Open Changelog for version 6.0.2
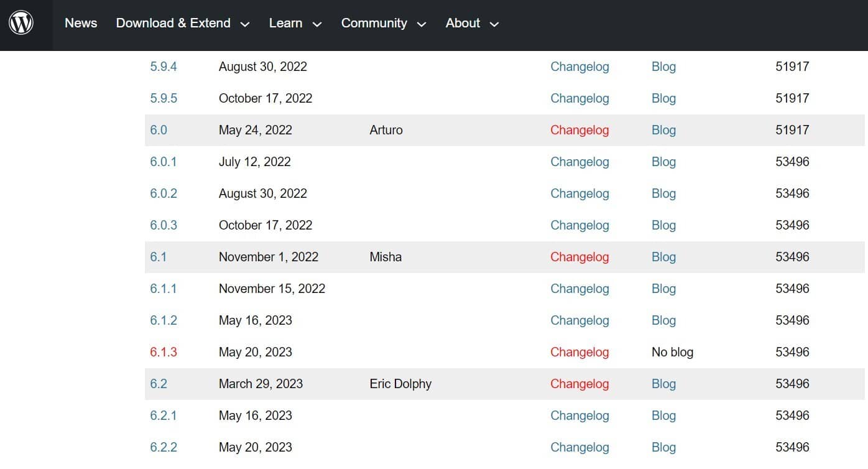 pyautogui.click(x=579, y=193)
